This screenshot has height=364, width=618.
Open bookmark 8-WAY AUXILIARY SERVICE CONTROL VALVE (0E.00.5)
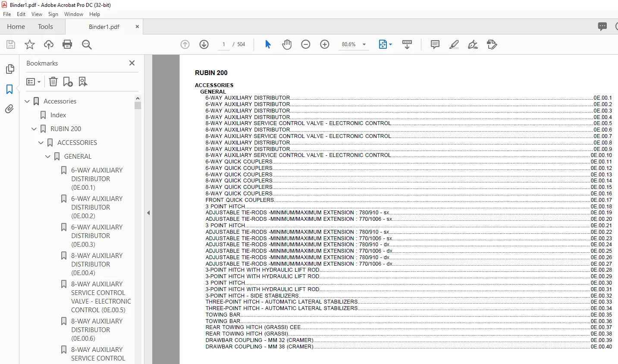[101, 297]
